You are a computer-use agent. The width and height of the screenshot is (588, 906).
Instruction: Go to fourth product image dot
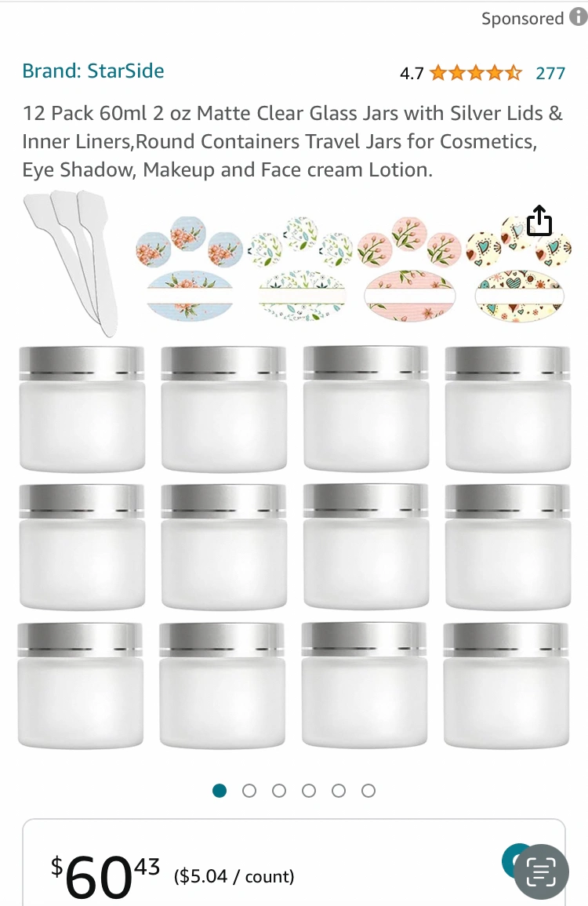[x=309, y=791]
